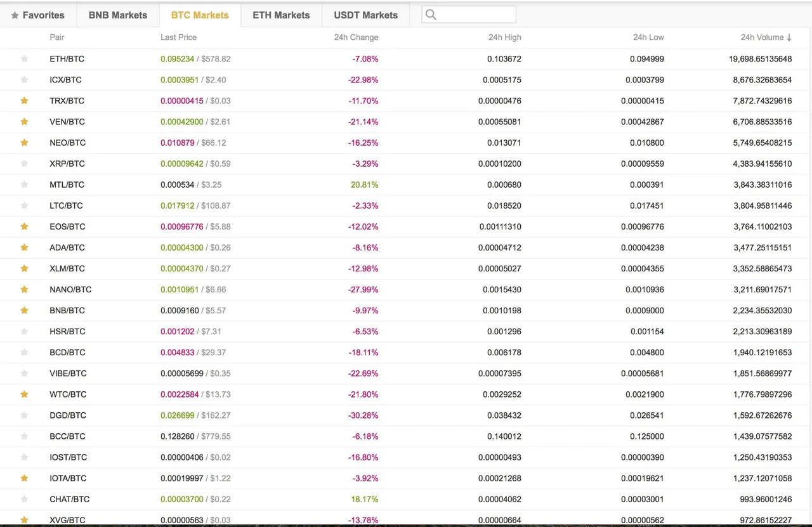Image resolution: width=812 pixels, height=527 pixels.
Task: Click the IOTA/BTC star icon
Action: point(24,478)
